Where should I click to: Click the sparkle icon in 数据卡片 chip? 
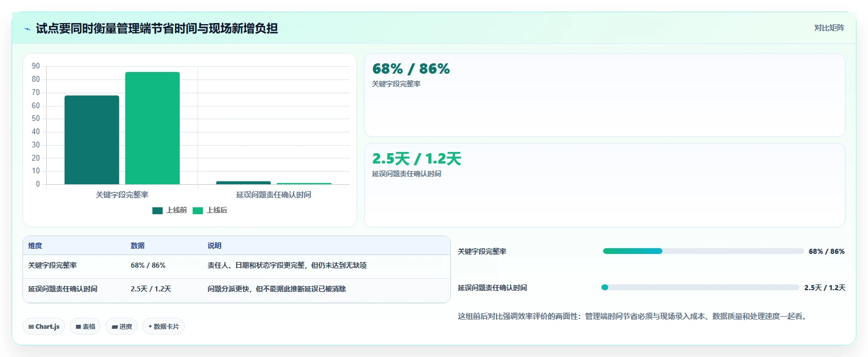coord(150,326)
